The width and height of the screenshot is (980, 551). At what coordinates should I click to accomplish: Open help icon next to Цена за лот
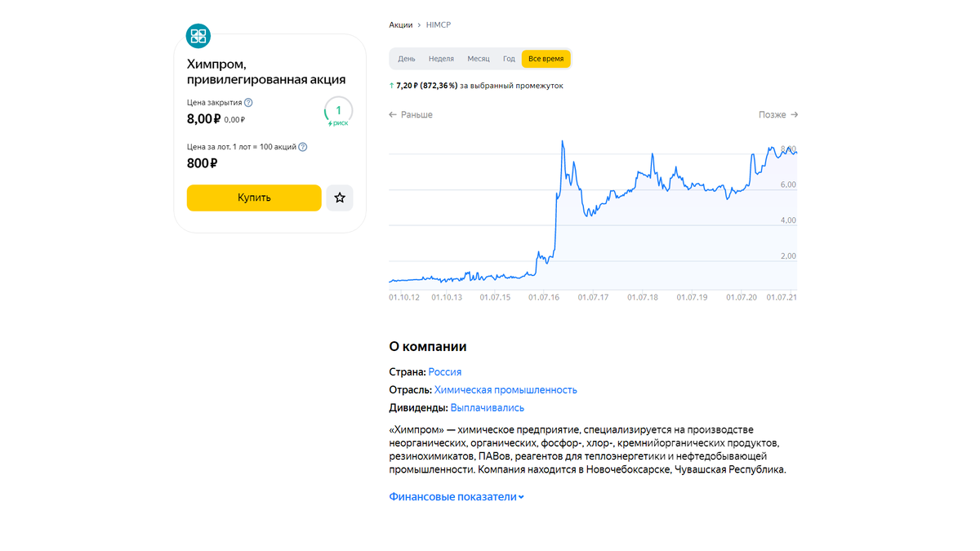tap(302, 147)
